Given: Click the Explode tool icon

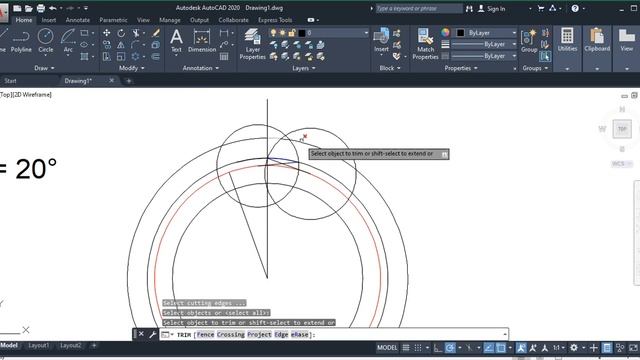Looking at the screenshot, I should [x=156, y=44].
